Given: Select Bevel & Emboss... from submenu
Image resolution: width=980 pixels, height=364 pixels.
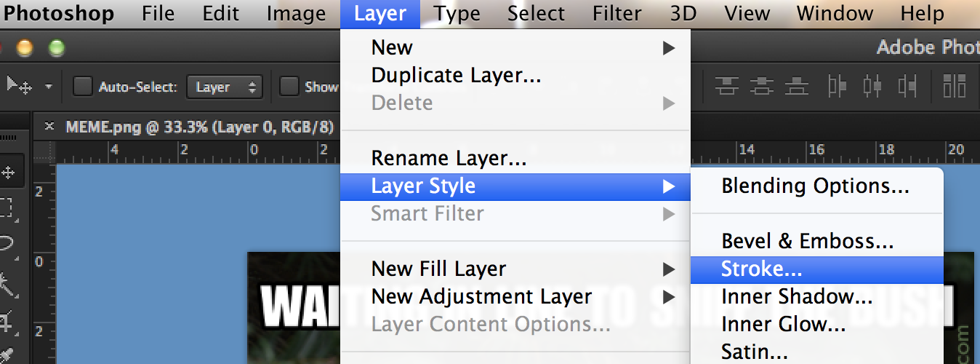Looking at the screenshot, I should 816,241.
